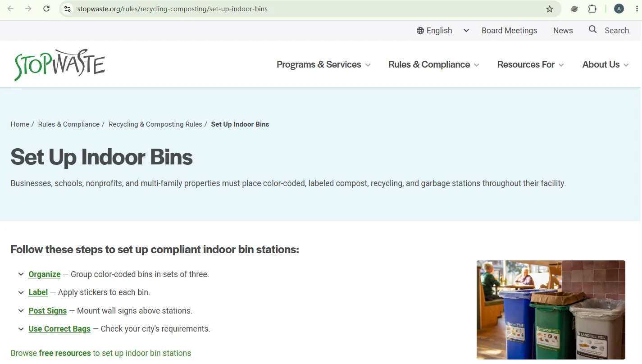Image resolution: width=642 pixels, height=364 pixels.
Task: Open the browser extensions puzzle icon
Action: (592, 9)
